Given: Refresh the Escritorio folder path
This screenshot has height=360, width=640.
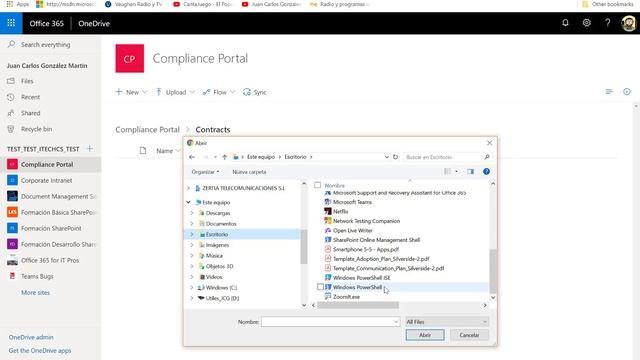Looking at the screenshot, I should tap(395, 157).
